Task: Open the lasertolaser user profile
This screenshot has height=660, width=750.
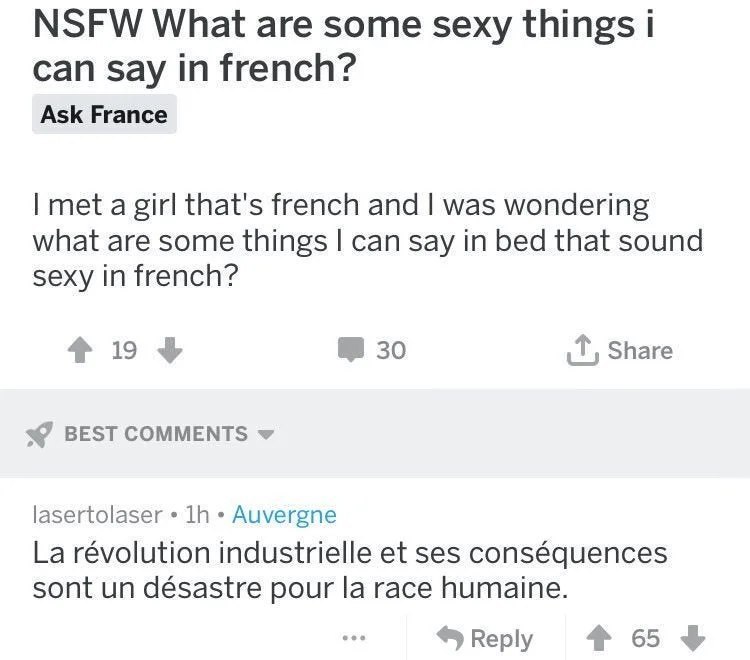Action: [97, 515]
